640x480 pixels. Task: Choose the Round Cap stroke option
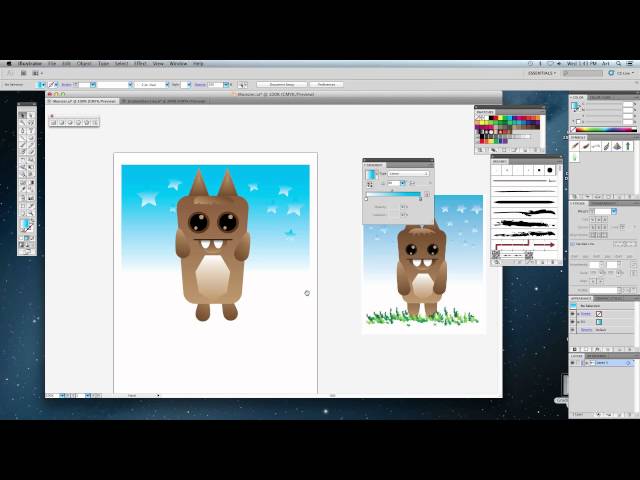point(599,219)
